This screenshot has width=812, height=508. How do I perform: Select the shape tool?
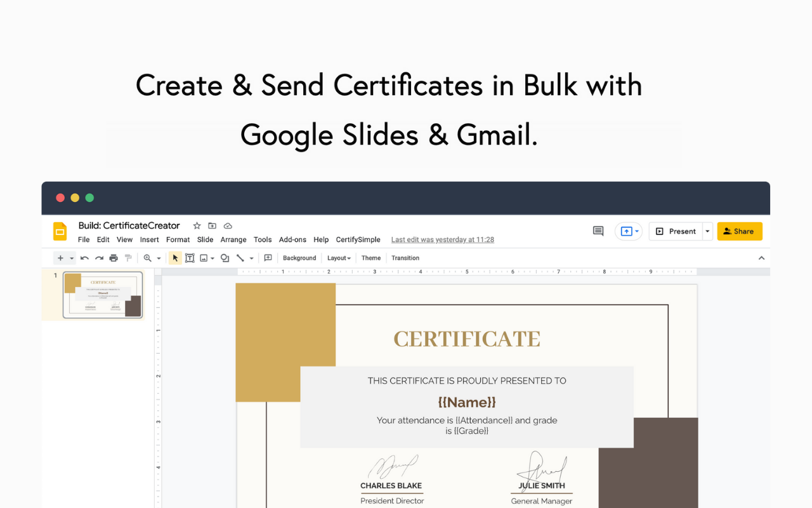pyautogui.click(x=225, y=258)
